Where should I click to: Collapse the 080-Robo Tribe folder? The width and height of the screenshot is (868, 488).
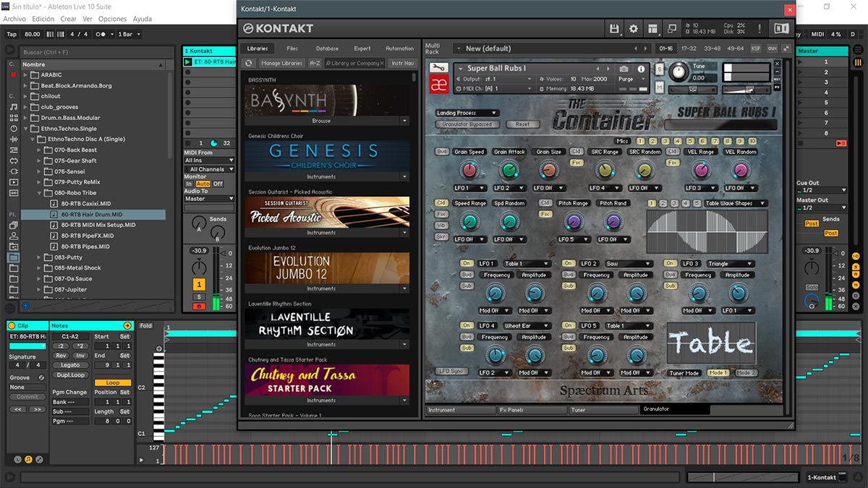[x=39, y=193]
